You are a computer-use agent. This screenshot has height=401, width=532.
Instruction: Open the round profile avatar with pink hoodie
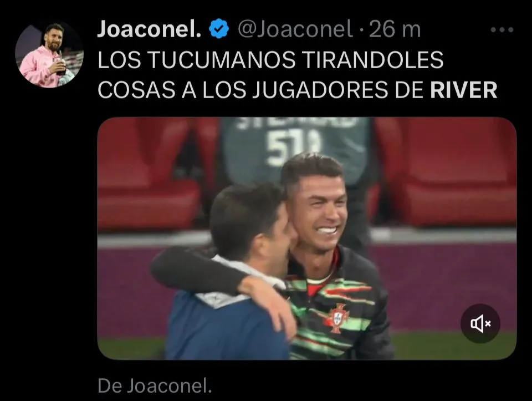point(49,54)
